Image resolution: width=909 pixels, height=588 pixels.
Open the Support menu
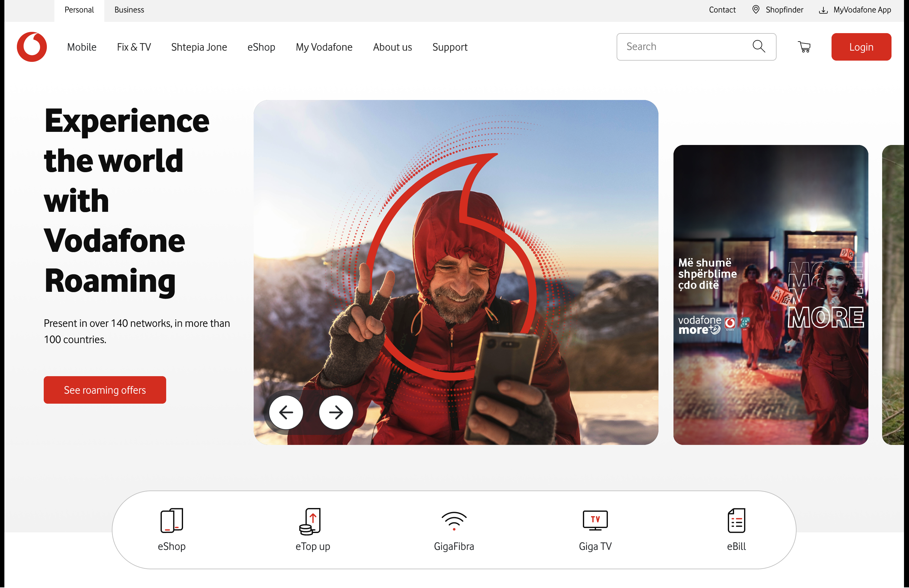pos(450,47)
